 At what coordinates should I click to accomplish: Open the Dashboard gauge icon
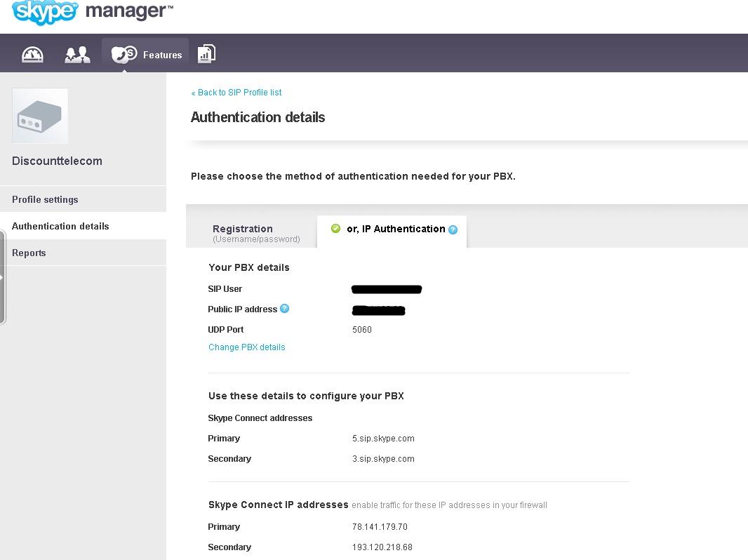tap(32, 55)
